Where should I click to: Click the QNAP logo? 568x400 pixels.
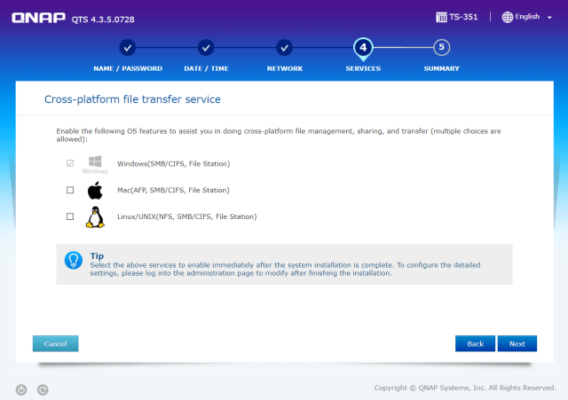(x=38, y=18)
